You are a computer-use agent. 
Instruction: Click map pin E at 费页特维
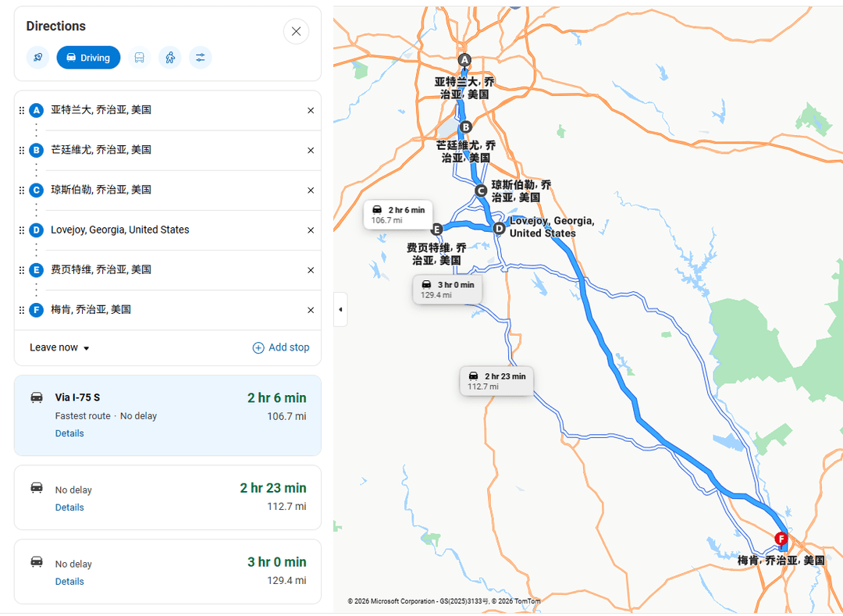click(x=436, y=230)
